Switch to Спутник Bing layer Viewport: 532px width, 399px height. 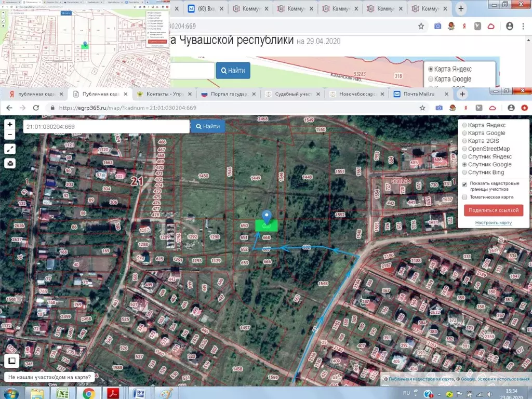click(x=464, y=172)
